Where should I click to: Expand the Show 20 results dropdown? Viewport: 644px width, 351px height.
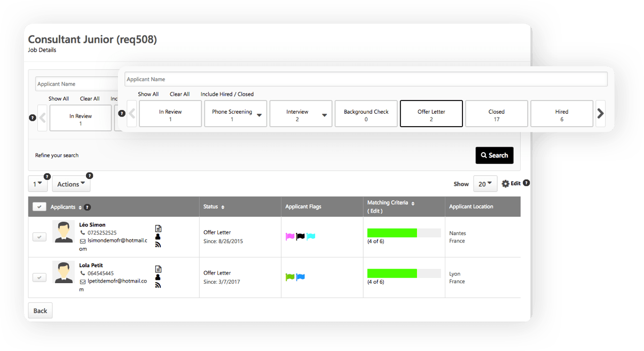point(485,184)
